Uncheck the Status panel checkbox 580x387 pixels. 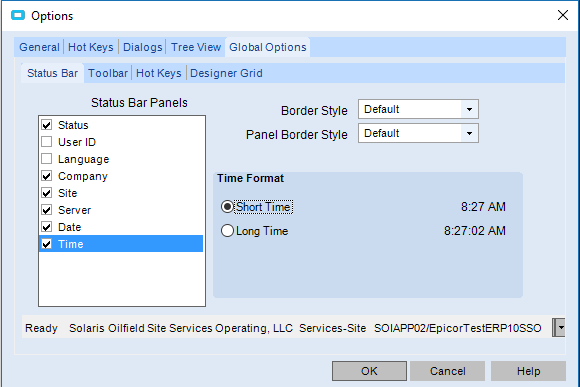click(x=47, y=125)
